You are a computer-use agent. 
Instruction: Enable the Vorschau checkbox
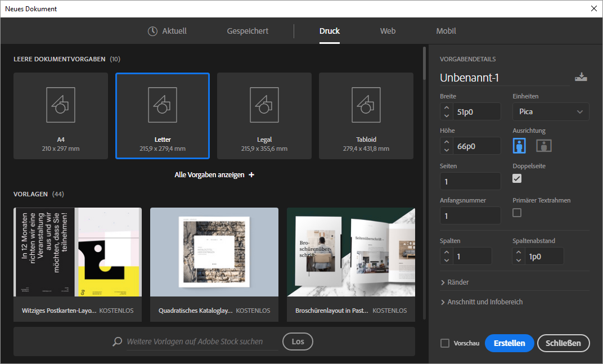coord(445,343)
